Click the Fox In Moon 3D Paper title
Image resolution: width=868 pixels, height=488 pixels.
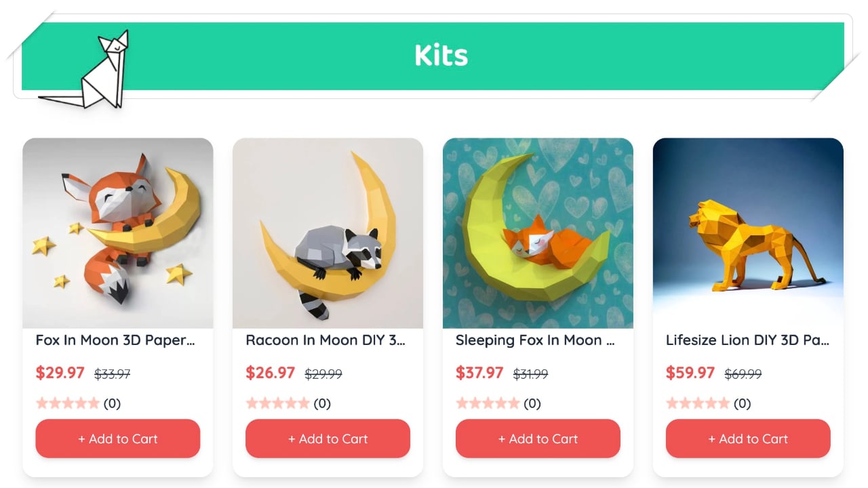pos(115,340)
